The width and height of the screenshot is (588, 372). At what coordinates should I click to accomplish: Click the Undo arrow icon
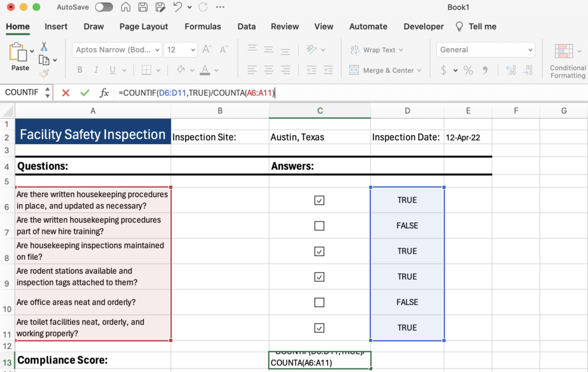[177, 7]
